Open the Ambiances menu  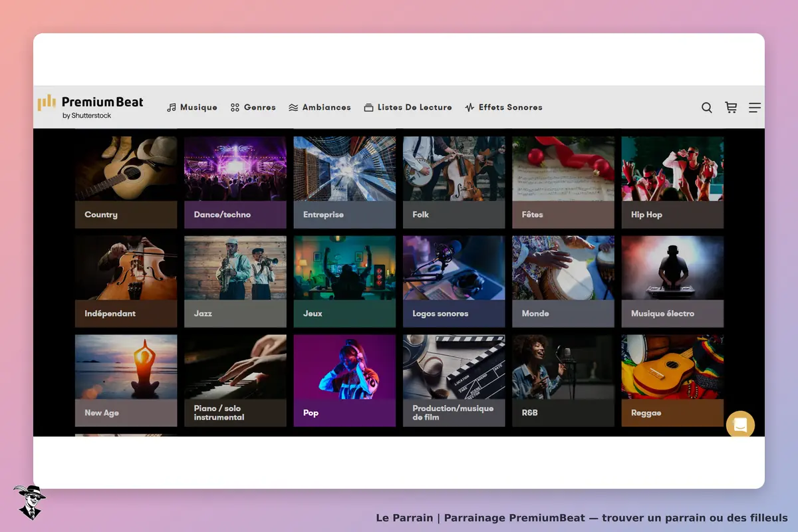click(320, 107)
